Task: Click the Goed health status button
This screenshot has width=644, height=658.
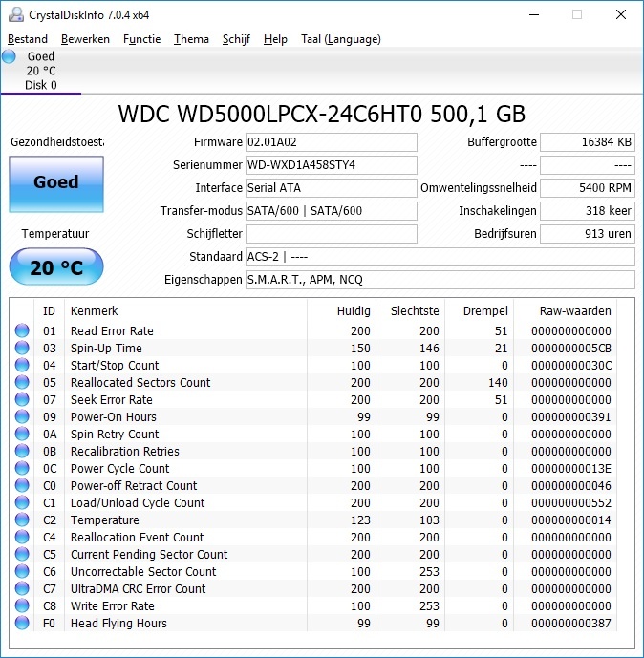Action: point(56,184)
